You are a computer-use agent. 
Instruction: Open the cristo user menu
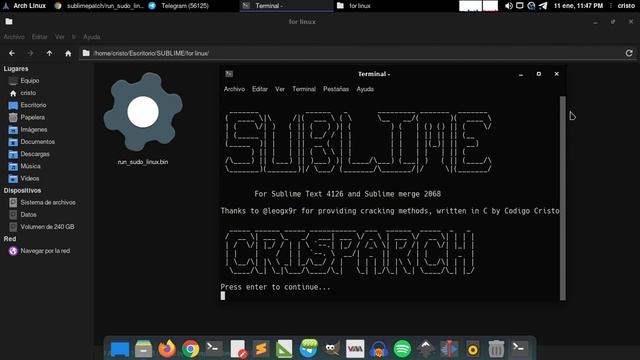pyautogui.click(x=626, y=6)
